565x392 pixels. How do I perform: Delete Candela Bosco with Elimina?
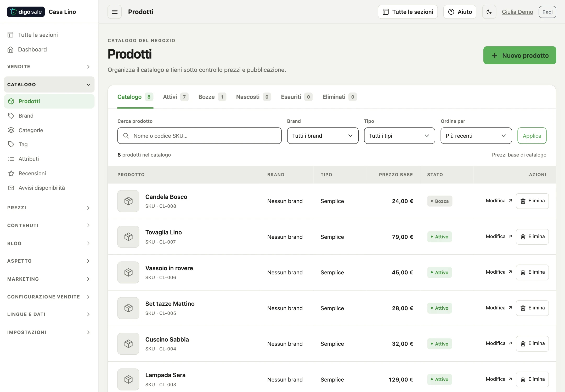coord(532,201)
